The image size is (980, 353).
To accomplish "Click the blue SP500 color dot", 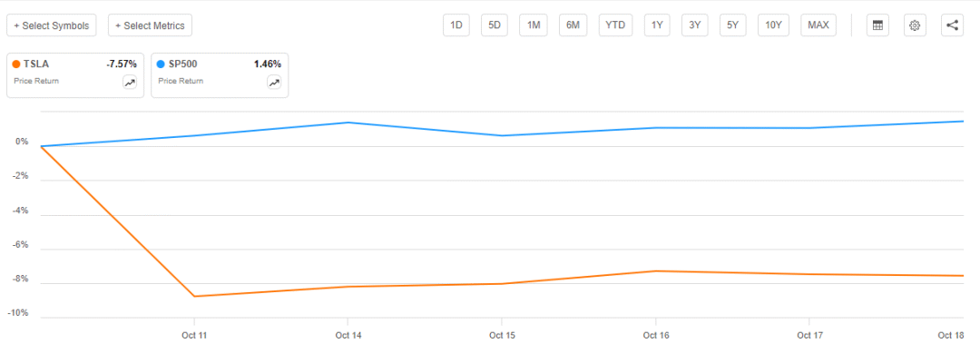I will [162, 64].
